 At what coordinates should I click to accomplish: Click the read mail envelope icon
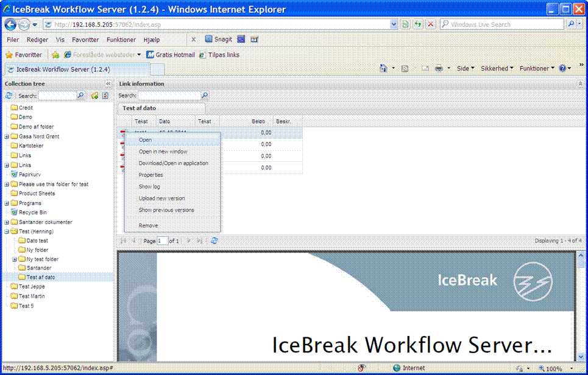[x=425, y=69]
